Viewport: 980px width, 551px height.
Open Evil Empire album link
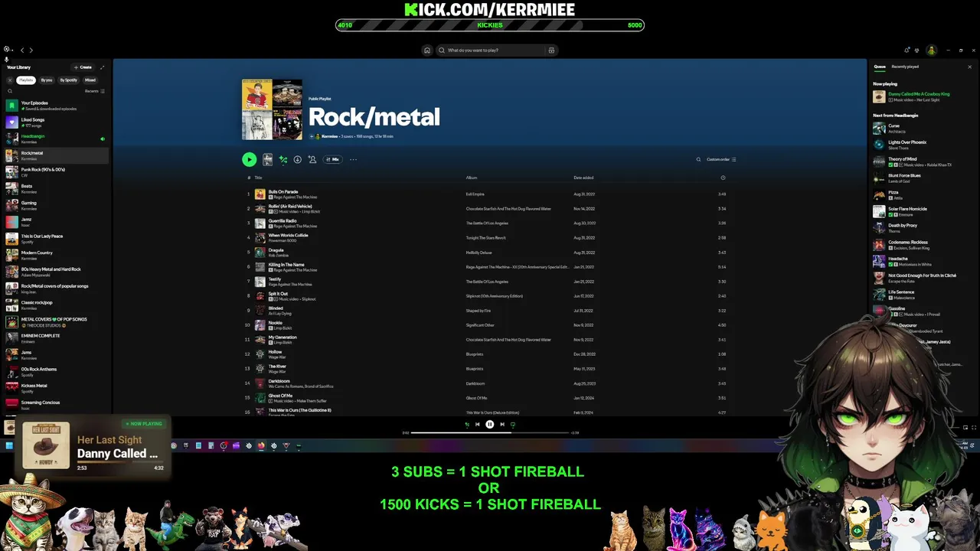click(x=475, y=194)
